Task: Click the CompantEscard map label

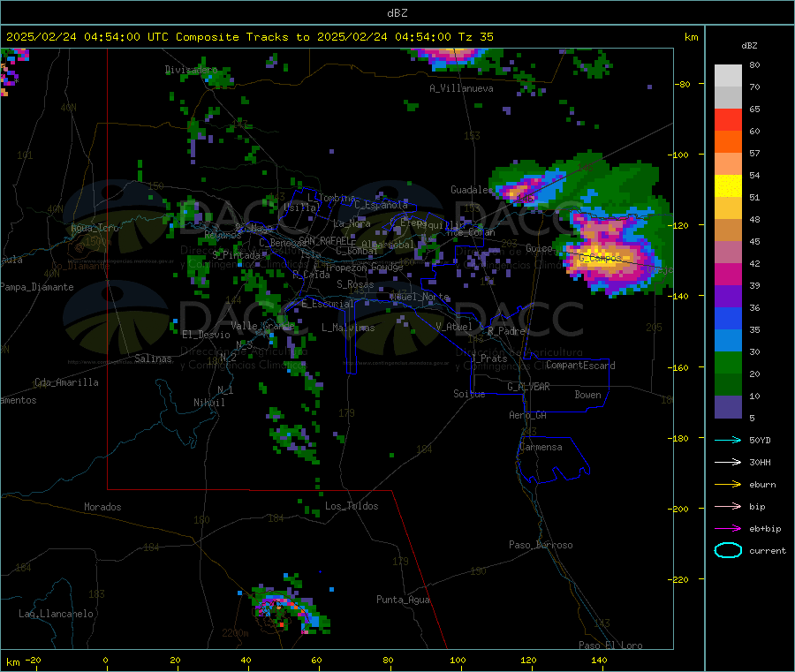Action: (x=580, y=366)
